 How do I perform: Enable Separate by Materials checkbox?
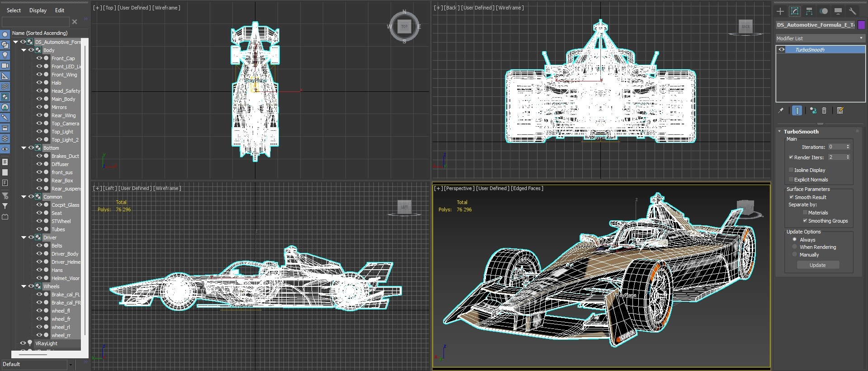point(805,213)
